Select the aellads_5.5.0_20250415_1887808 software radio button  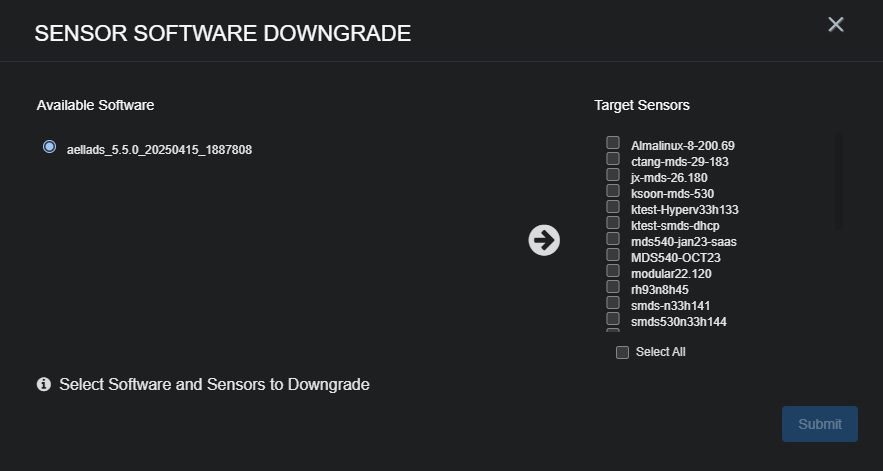(x=49, y=147)
